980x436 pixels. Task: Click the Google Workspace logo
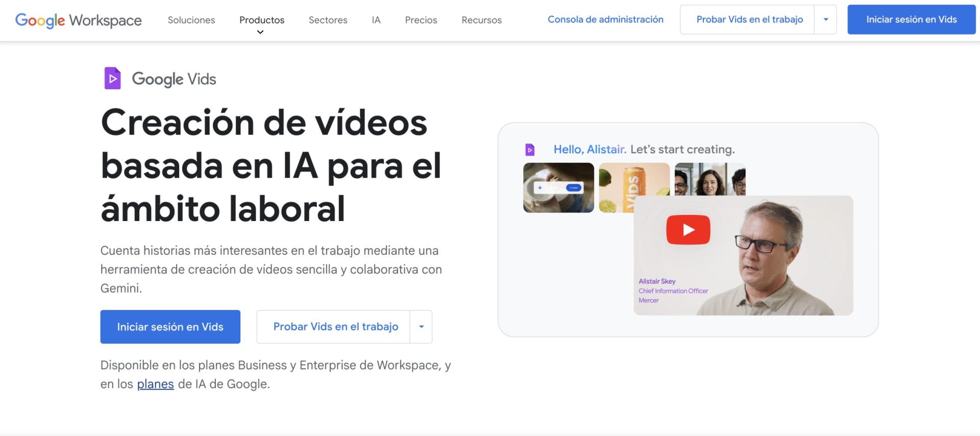tap(79, 20)
